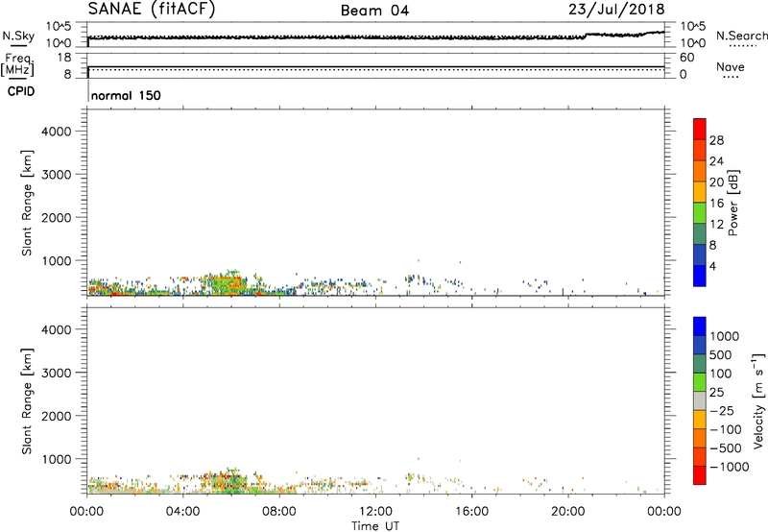The height and width of the screenshot is (532, 768).
Task: Click the dotted line sample under Nave
Action: click(x=732, y=77)
